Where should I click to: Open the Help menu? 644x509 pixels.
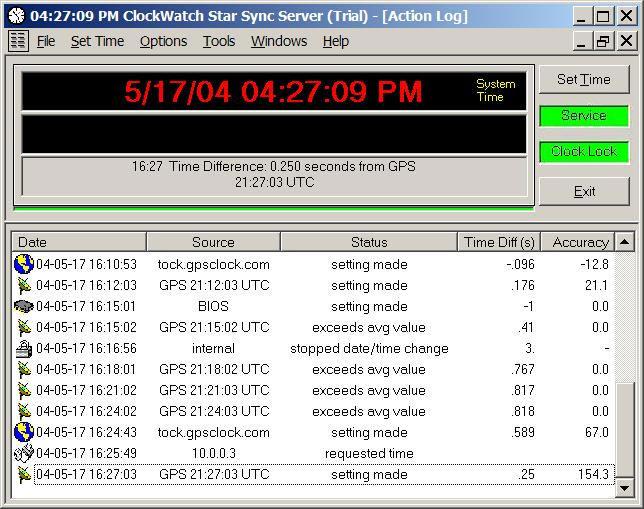(336, 41)
